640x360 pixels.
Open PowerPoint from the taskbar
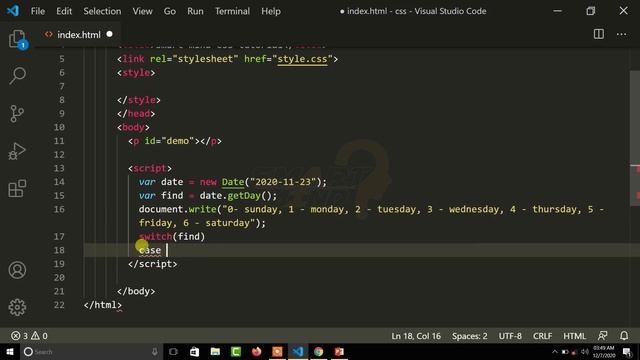click(x=339, y=351)
